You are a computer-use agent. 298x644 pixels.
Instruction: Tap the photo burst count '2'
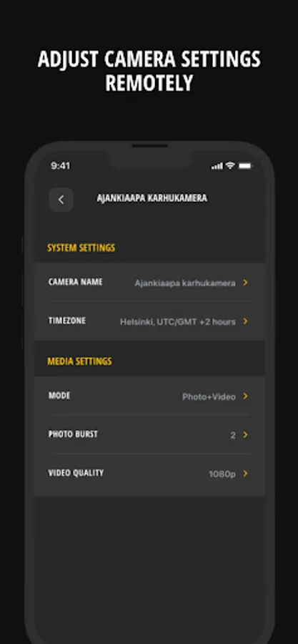[233, 435]
